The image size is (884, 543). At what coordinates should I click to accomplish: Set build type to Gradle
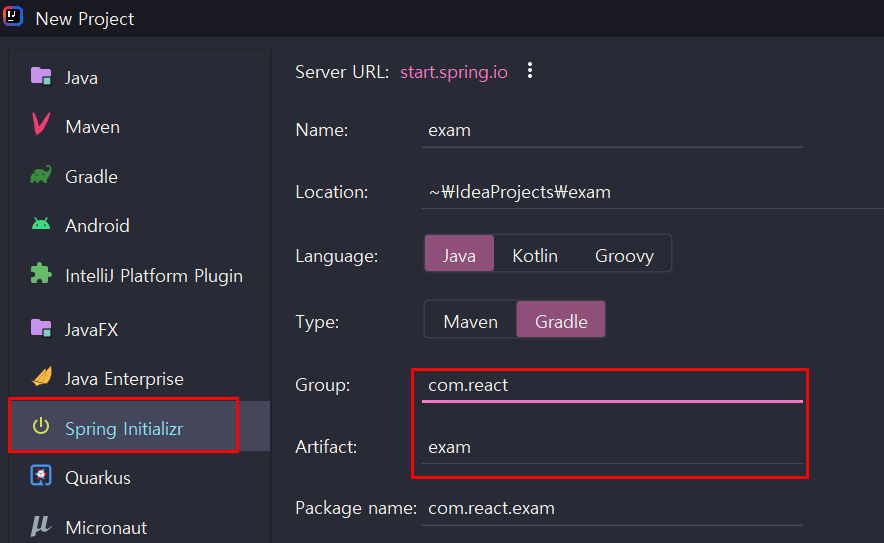coord(561,319)
